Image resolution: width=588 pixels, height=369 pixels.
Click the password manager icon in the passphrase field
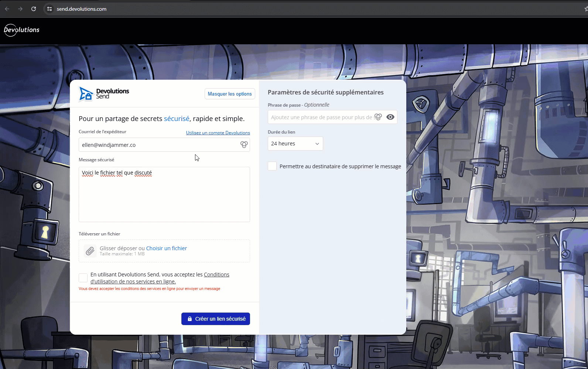pos(378,117)
